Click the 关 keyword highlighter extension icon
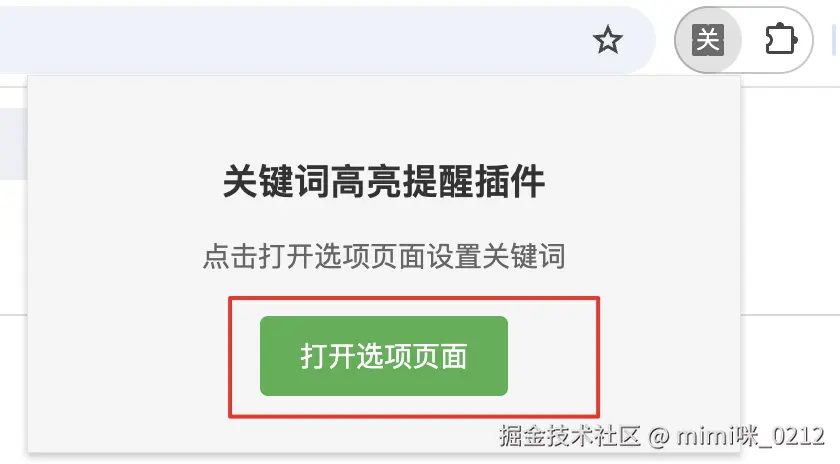 tap(708, 40)
